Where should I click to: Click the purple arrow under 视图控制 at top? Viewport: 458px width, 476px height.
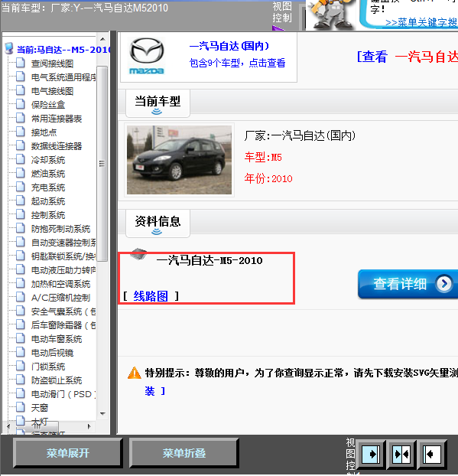278,28
